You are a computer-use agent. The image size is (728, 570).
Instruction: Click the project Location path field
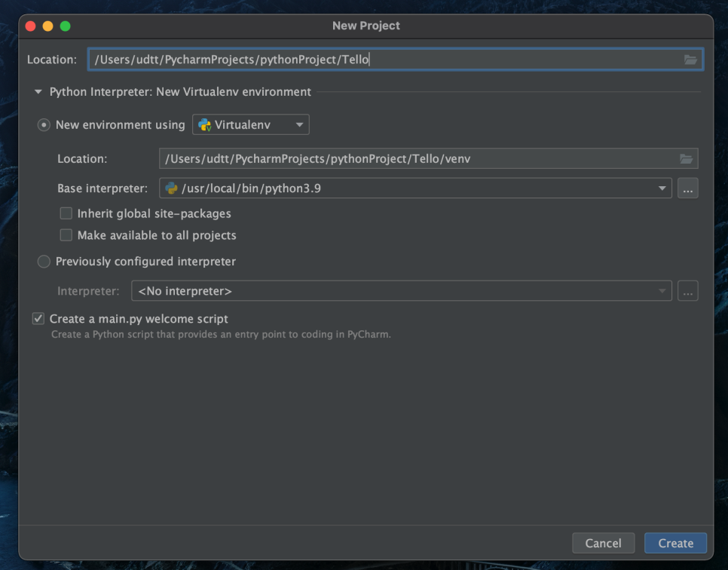click(395, 60)
